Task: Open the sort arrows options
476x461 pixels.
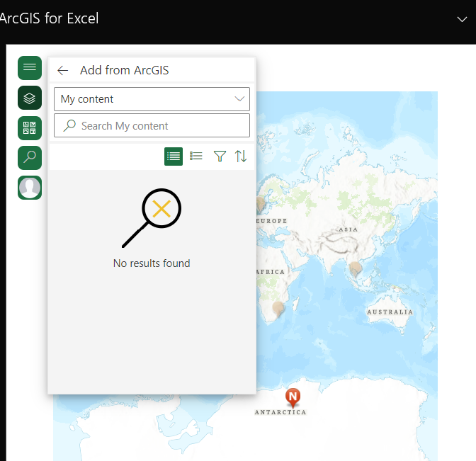Action: [x=241, y=156]
